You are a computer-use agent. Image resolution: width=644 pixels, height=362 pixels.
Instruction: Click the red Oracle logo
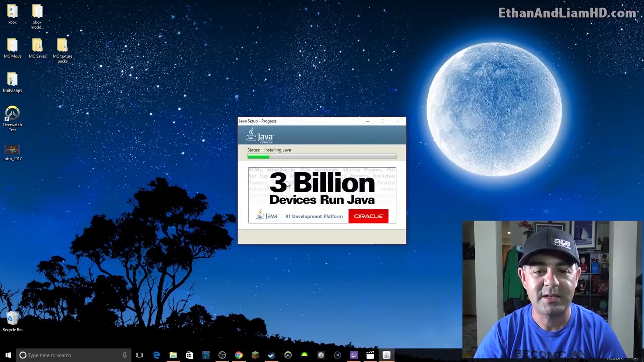click(368, 216)
